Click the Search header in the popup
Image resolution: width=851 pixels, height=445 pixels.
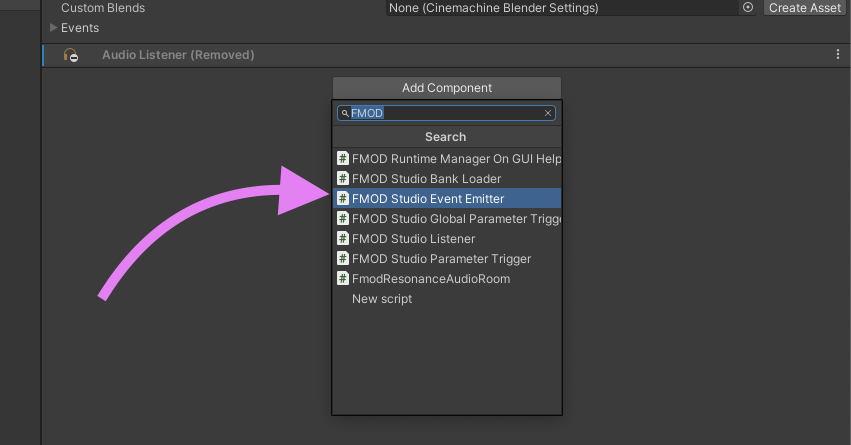(x=446, y=137)
